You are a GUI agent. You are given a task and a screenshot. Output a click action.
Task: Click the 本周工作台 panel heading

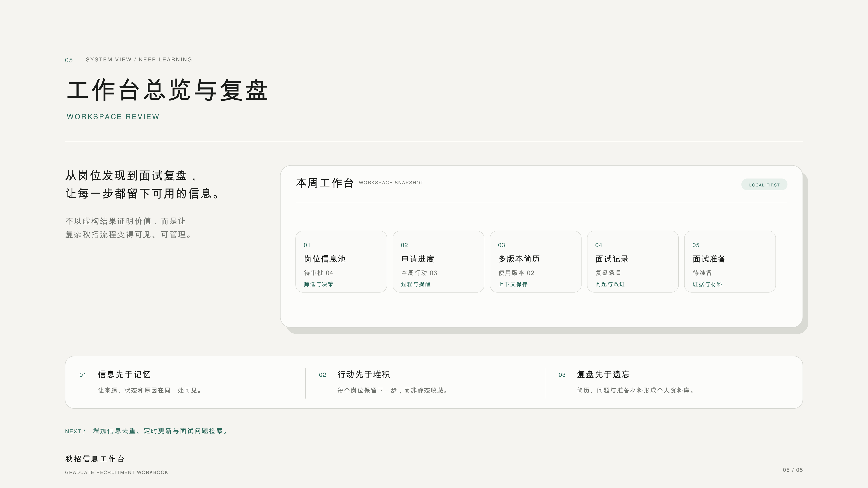324,183
